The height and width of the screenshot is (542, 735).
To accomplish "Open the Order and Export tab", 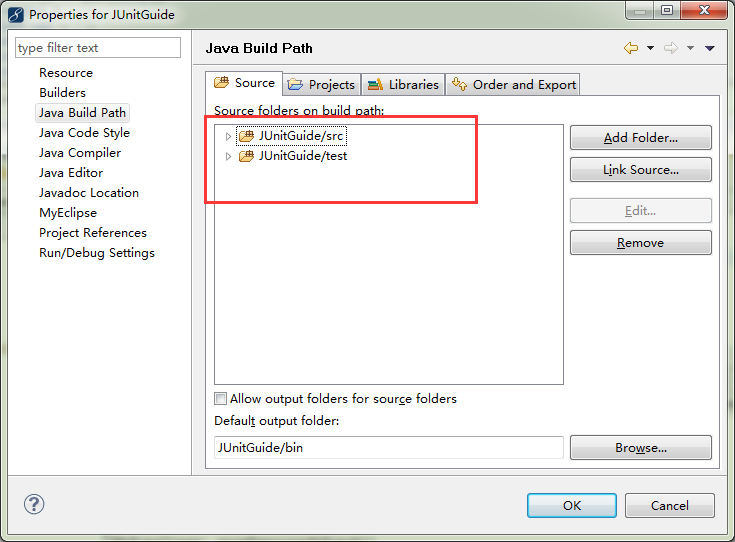I will (x=513, y=84).
